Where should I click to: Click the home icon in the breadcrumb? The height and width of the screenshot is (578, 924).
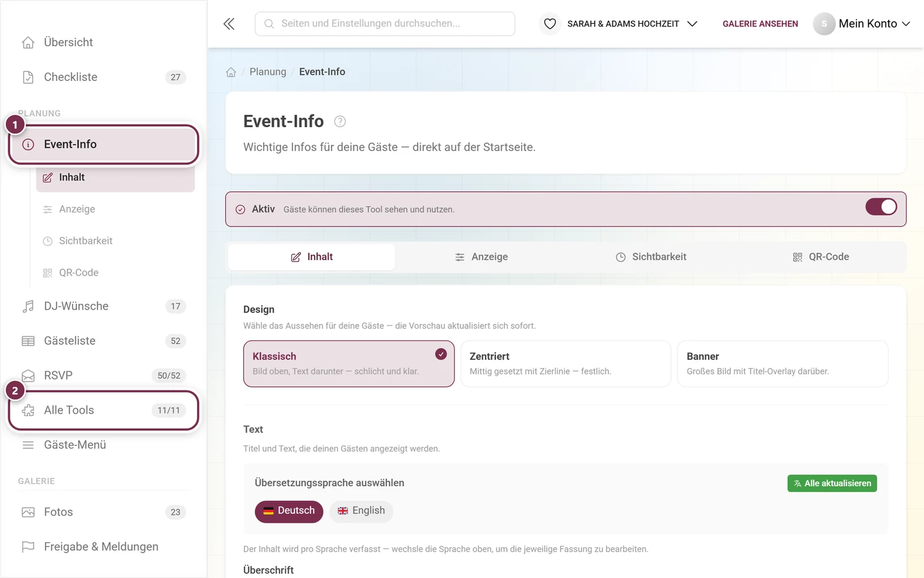(x=231, y=72)
